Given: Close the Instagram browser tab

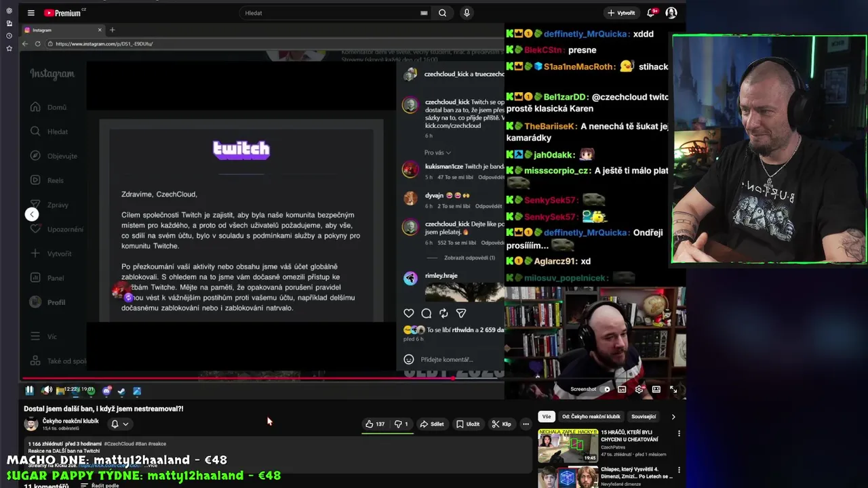Looking at the screenshot, I should 100,30.
